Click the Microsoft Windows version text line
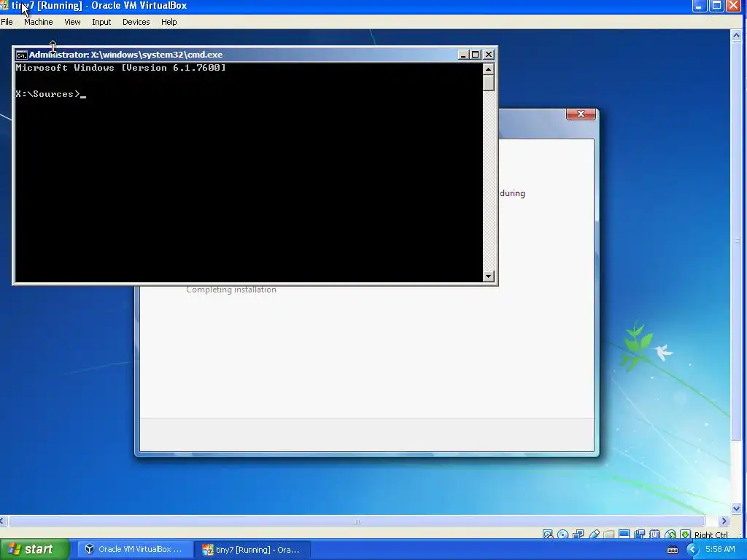This screenshot has width=747, height=560. tap(120, 68)
